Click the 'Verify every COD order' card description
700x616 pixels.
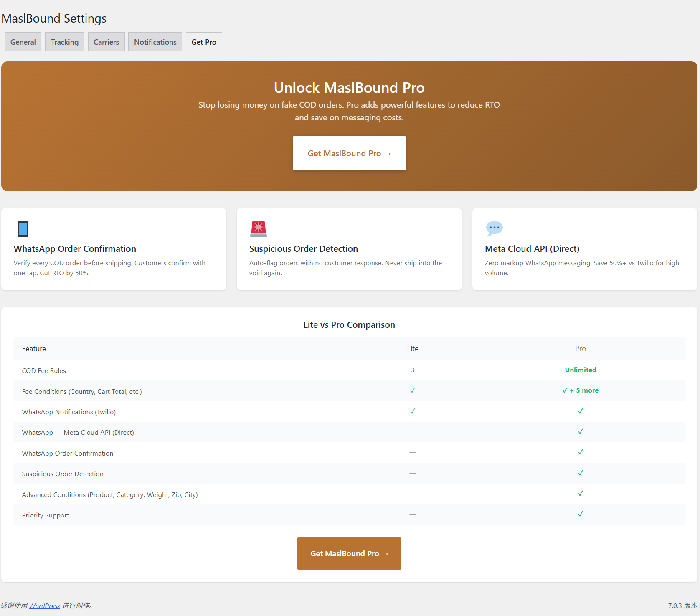[109, 268]
